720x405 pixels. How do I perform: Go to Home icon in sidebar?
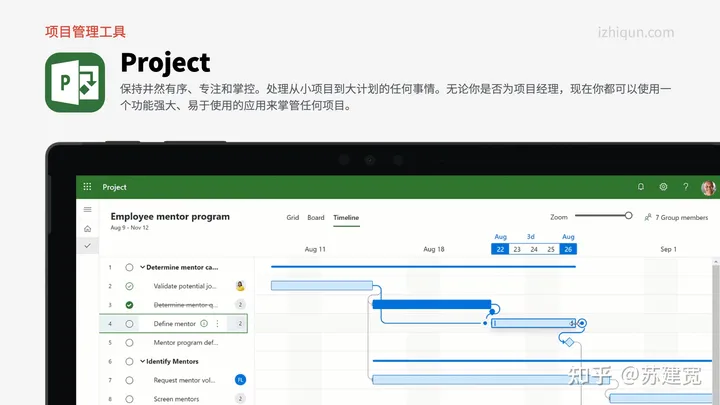tap(87, 228)
